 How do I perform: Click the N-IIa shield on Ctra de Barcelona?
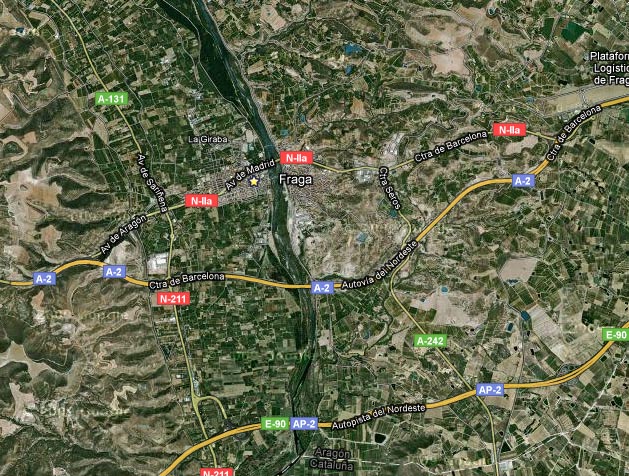tap(509, 130)
